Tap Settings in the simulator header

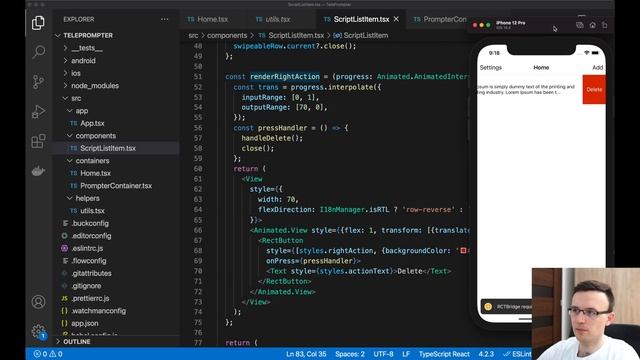click(491, 67)
